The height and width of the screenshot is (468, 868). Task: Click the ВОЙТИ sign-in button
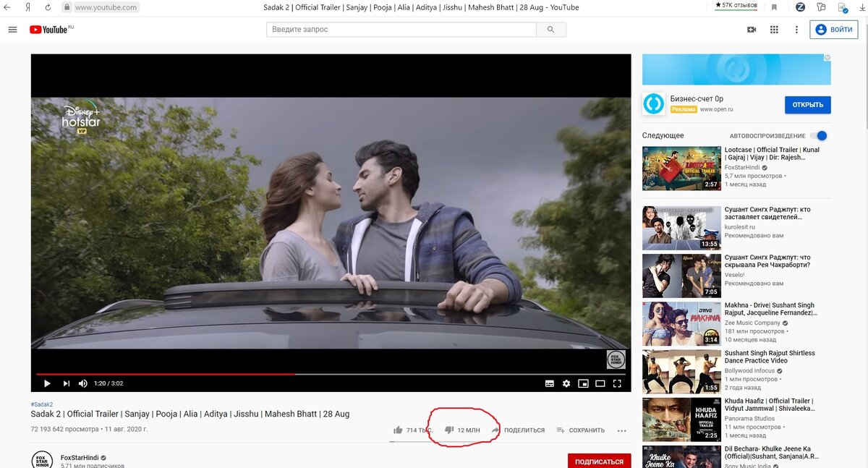pyautogui.click(x=833, y=30)
